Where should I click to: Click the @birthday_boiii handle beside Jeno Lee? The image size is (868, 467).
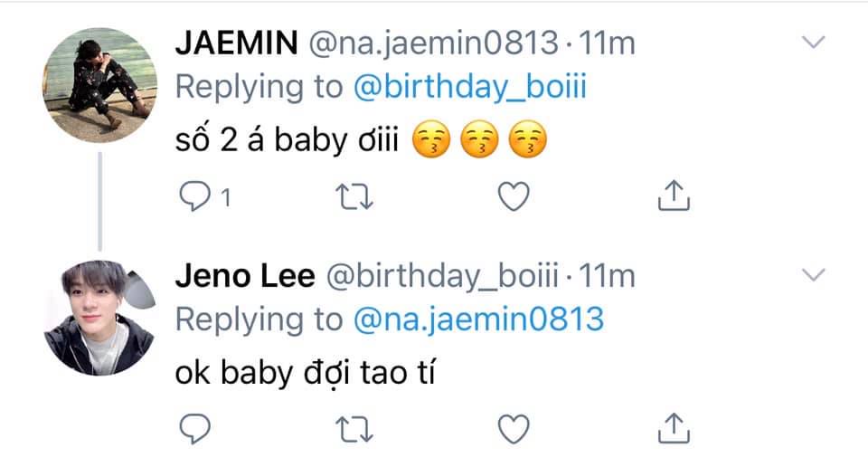(x=442, y=276)
